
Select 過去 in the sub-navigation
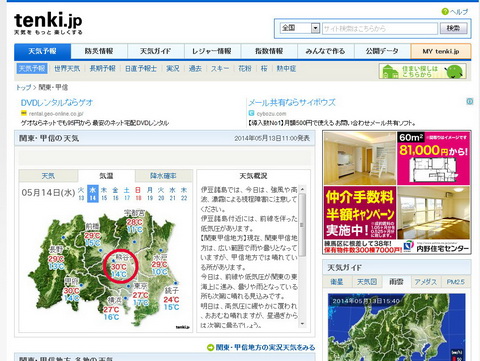tap(195, 69)
